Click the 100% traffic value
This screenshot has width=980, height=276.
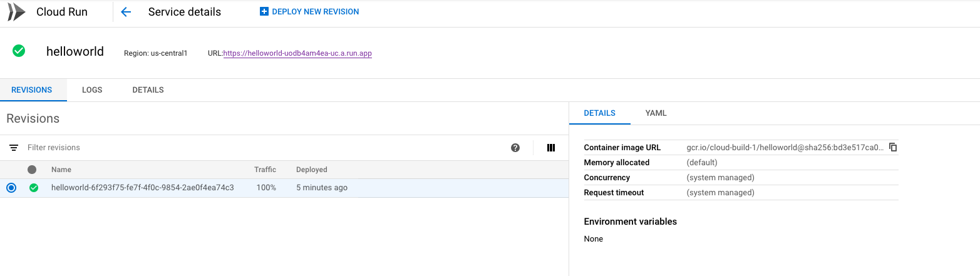[x=266, y=188]
